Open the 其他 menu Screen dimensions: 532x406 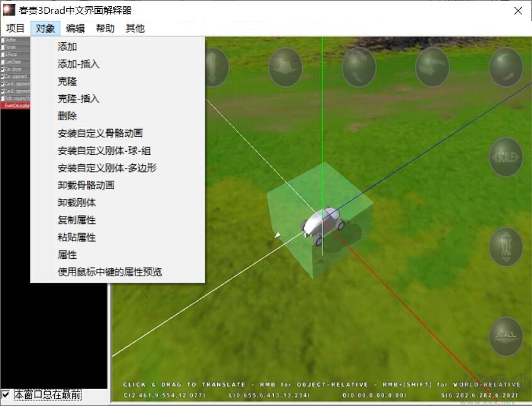click(134, 28)
